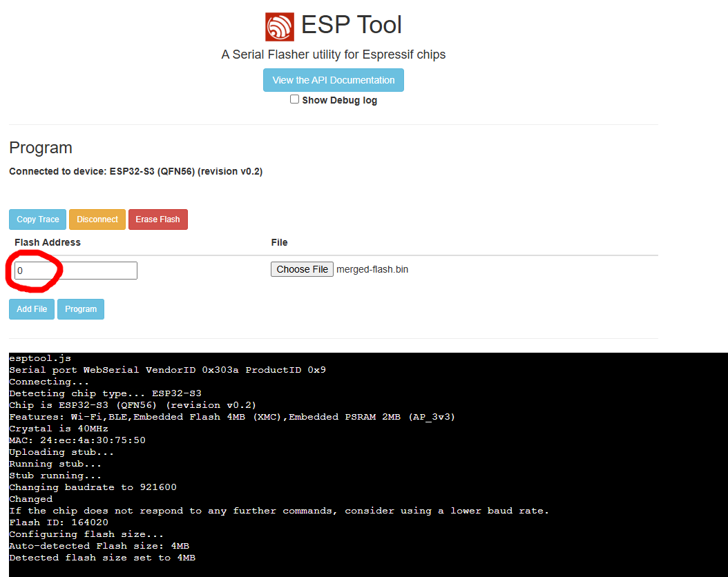The width and height of the screenshot is (728, 577).
Task: Click the MAC: 24:ec:4a:30:75:50 log line
Action: tap(77, 440)
